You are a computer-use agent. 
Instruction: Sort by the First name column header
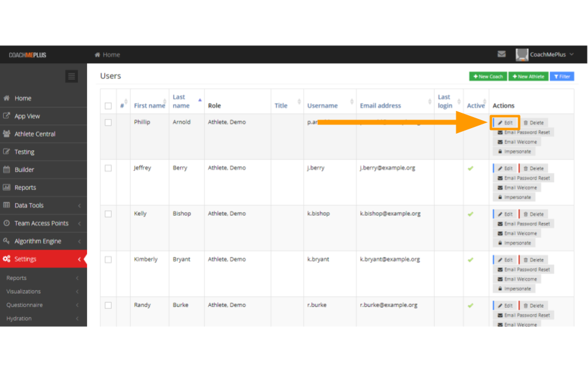(x=149, y=106)
